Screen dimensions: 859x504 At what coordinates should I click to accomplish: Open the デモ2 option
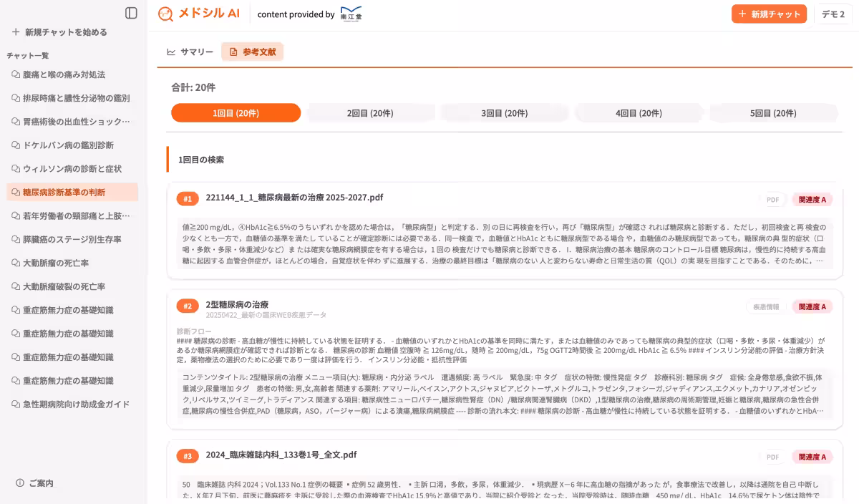coord(833,14)
